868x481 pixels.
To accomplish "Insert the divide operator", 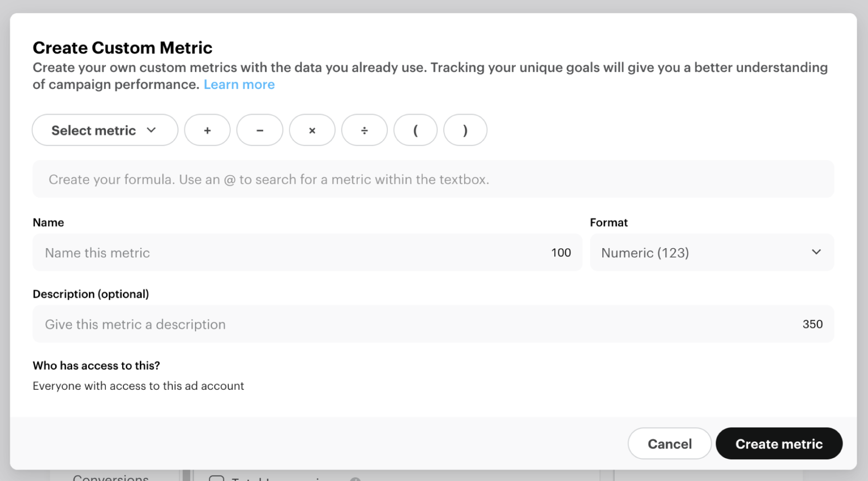I will tap(364, 130).
